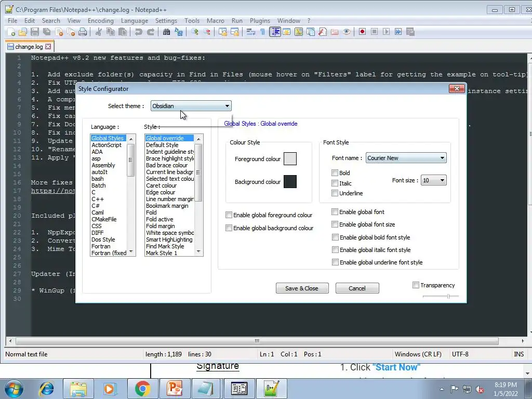Click the Transparency slider
Screen dimensions: 532x399
[x=441, y=296]
